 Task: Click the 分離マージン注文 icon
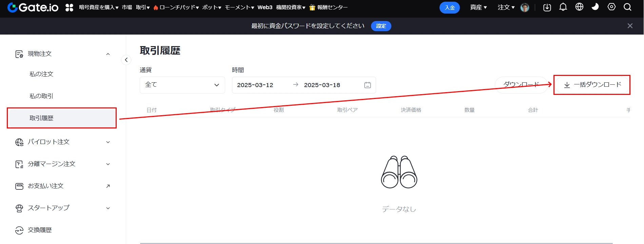point(19,164)
